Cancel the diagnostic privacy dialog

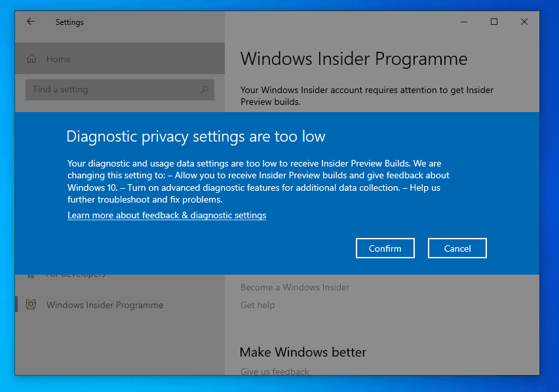[x=457, y=248]
